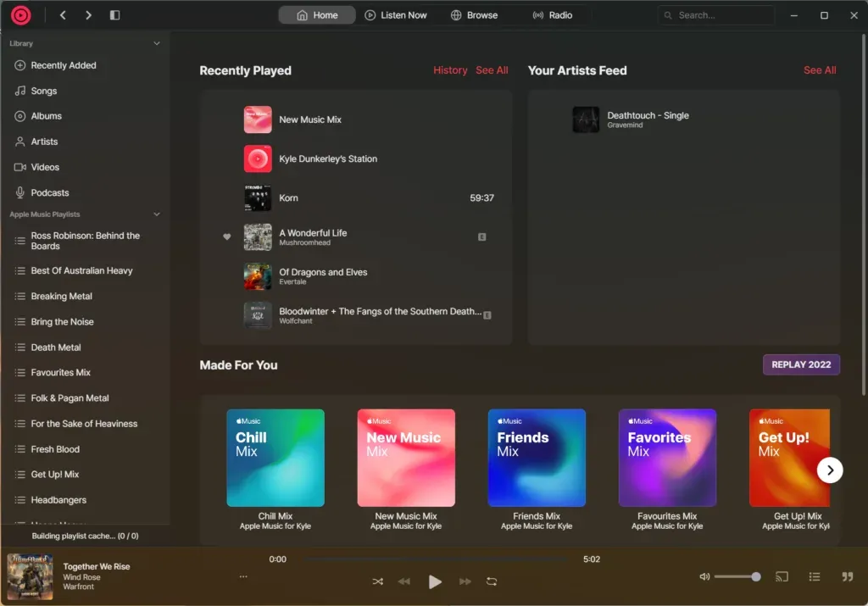Toggle repeat mode
Viewport: 868px width, 606px height.
(x=492, y=581)
